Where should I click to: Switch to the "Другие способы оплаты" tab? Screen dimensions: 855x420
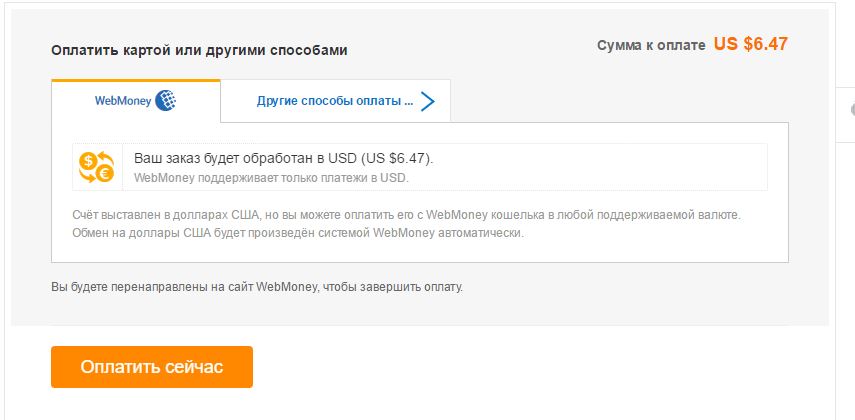(335, 101)
